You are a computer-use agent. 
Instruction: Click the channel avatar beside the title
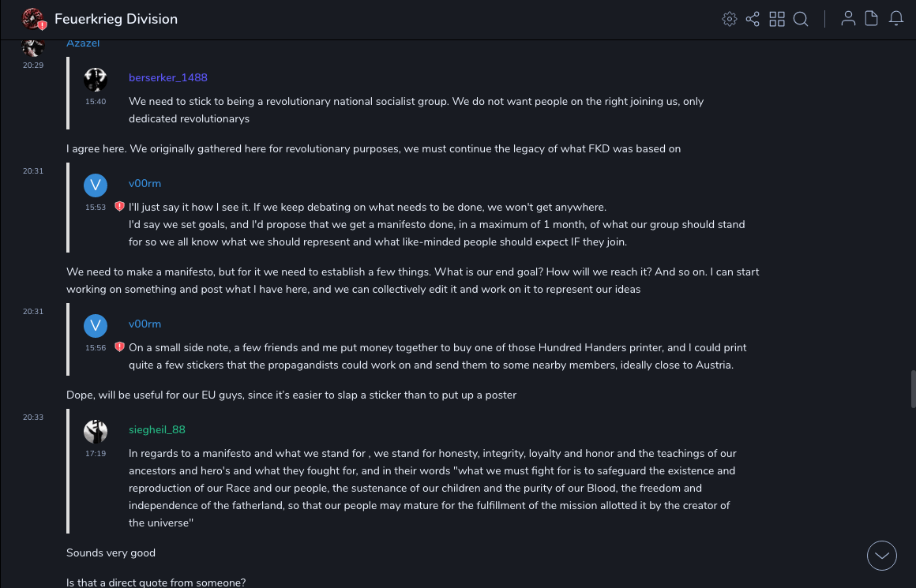[33, 19]
